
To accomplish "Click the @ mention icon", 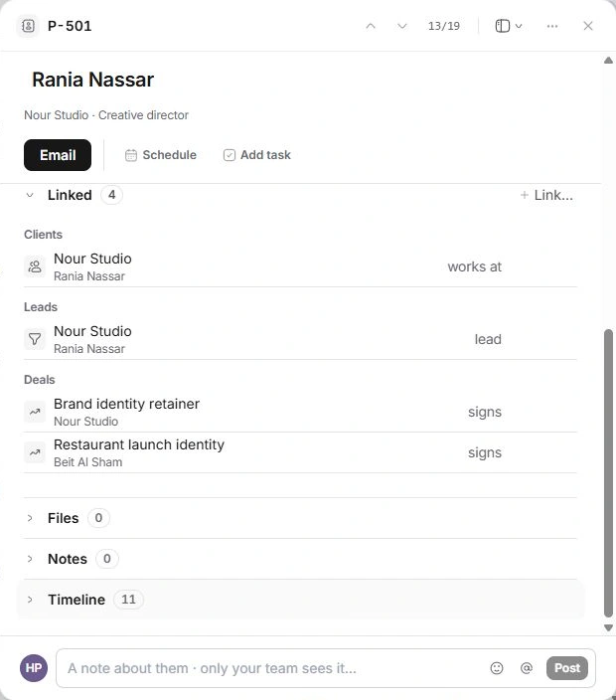I will tap(527, 668).
